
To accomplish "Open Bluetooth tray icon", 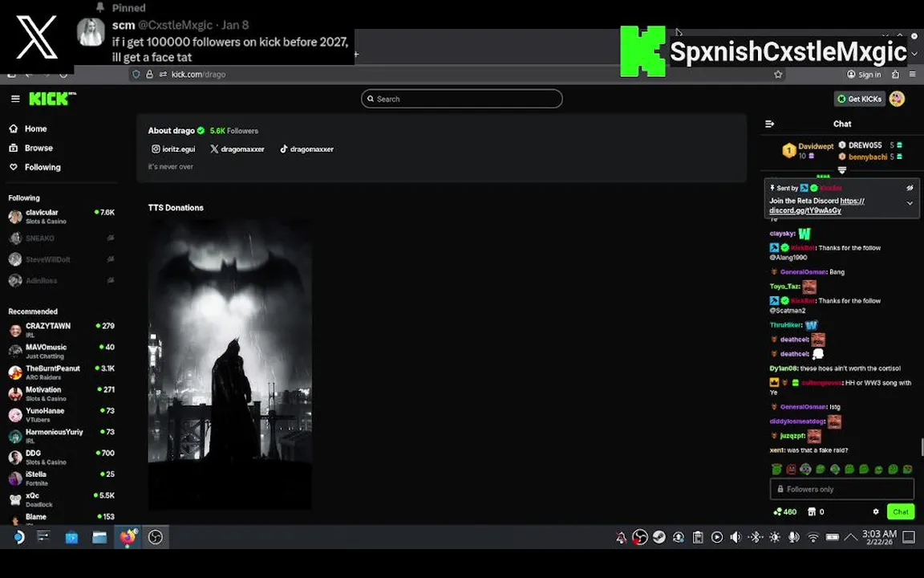I will pos(755,537).
